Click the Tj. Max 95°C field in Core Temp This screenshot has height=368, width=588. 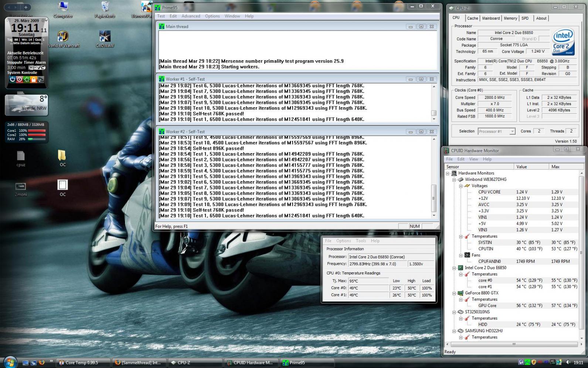click(x=368, y=281)
